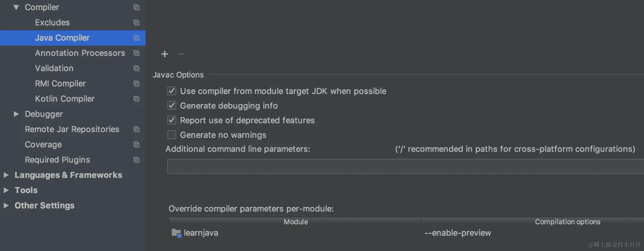This screenshot has width=644, height=251.
Task: Disable Generate debugging info checkbox
Action: tap(172, 106)
